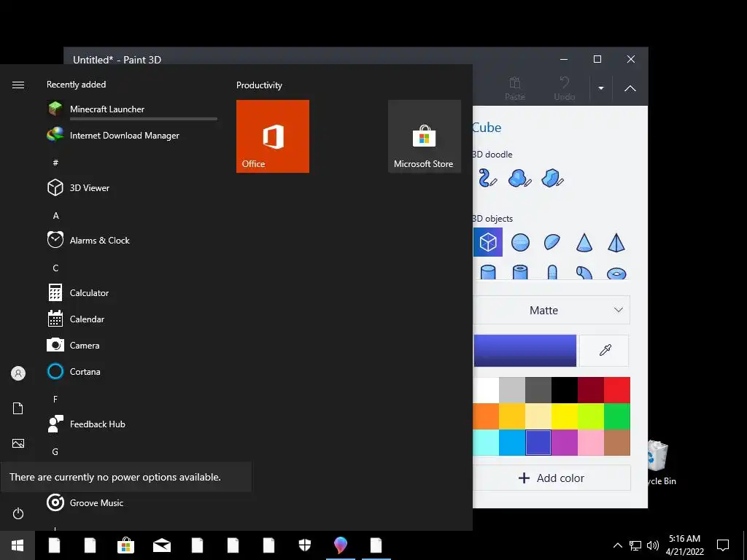This screenshot has height=560, width=747.
Task: Open Mail from taskbar
Action: [162, 545]
